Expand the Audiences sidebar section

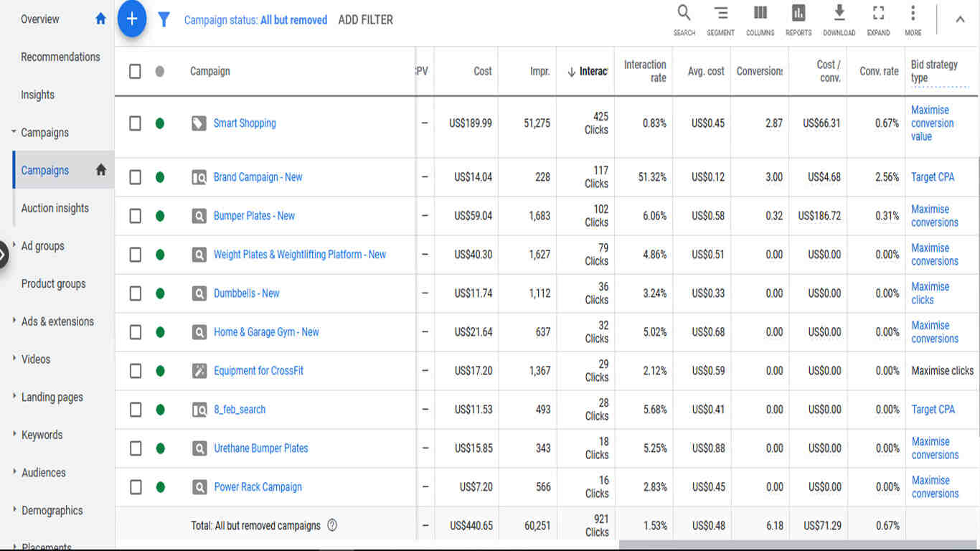tap(14, 472)
